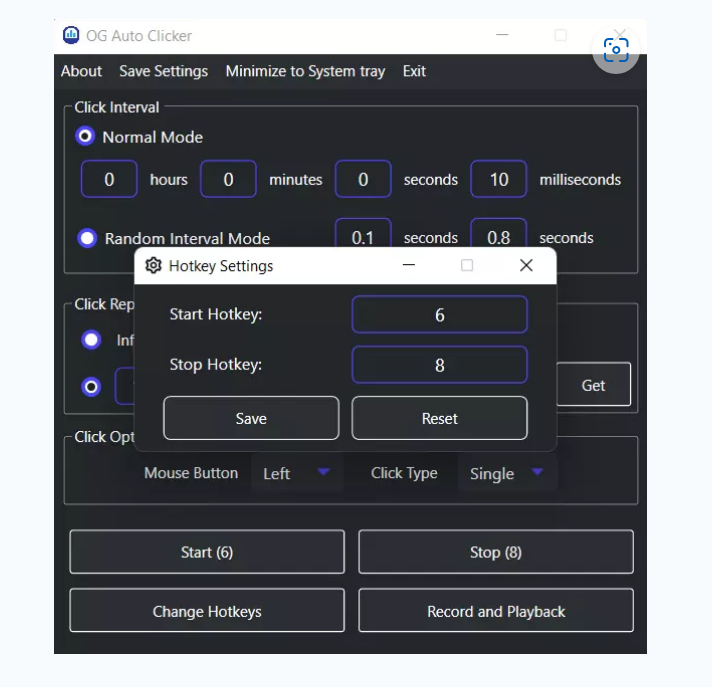Open the About menu
This screenshot has height=687, width=712.
point(81,71)
